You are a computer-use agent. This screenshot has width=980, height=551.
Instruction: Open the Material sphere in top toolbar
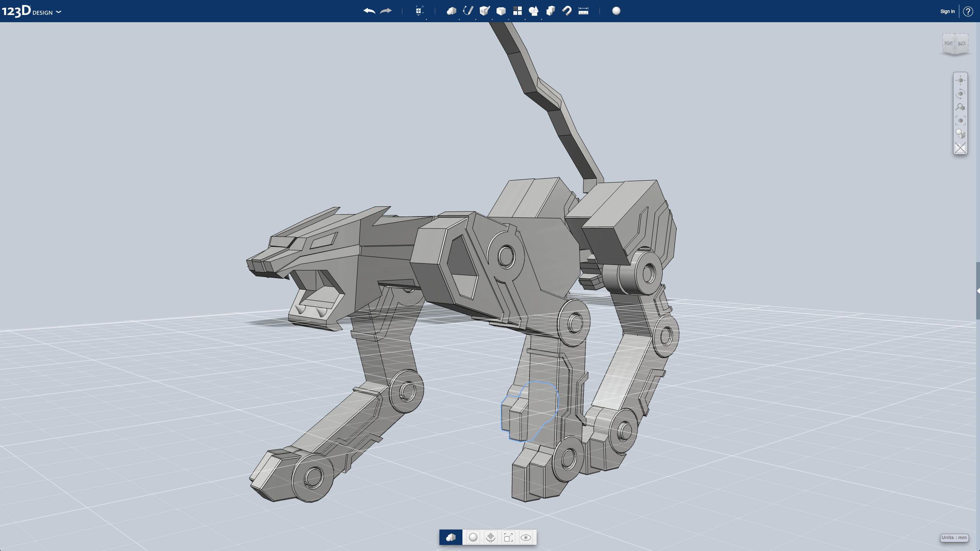(x=616, y=11)
